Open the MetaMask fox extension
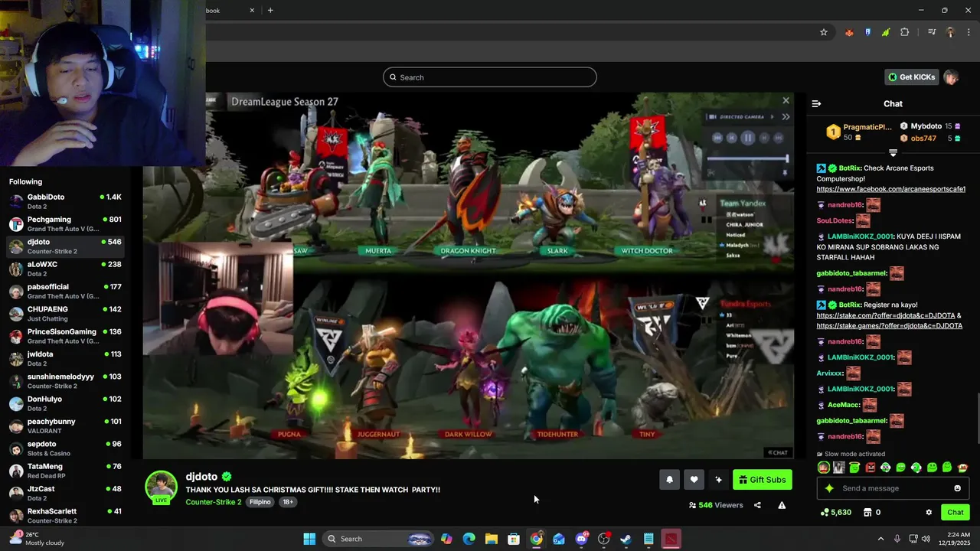Screen dimensions: 980x551 tap(849, 32)
